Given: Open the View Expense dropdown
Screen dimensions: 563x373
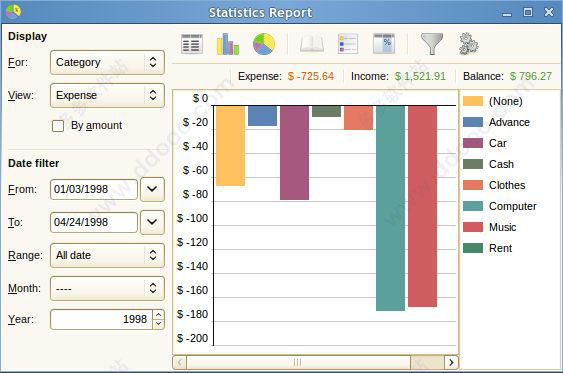Looking at the screenshot, I should coord(107,95).
